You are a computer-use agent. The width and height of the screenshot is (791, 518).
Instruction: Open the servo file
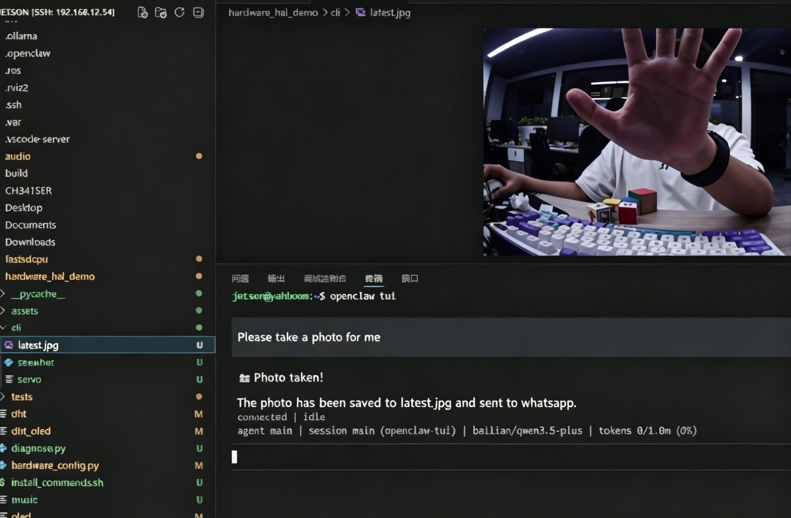coord(107,379)
